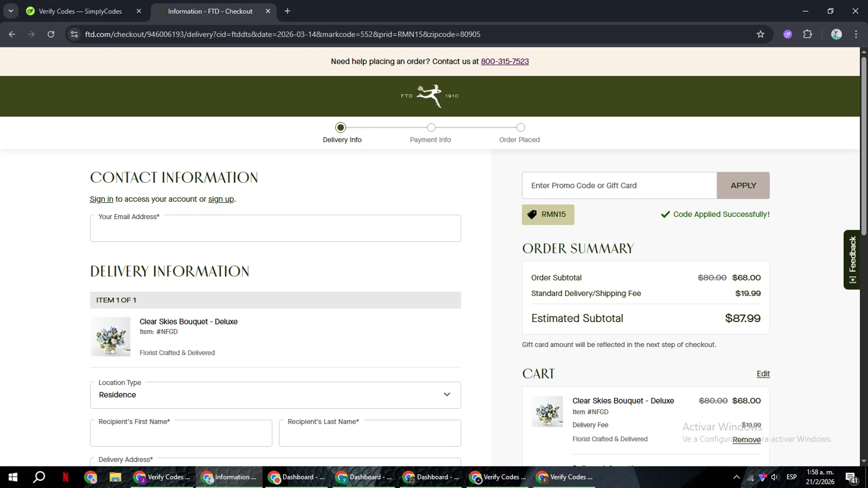The image size is (868, 488).
Task: Click the sign up link
Action: coord(221,199)
